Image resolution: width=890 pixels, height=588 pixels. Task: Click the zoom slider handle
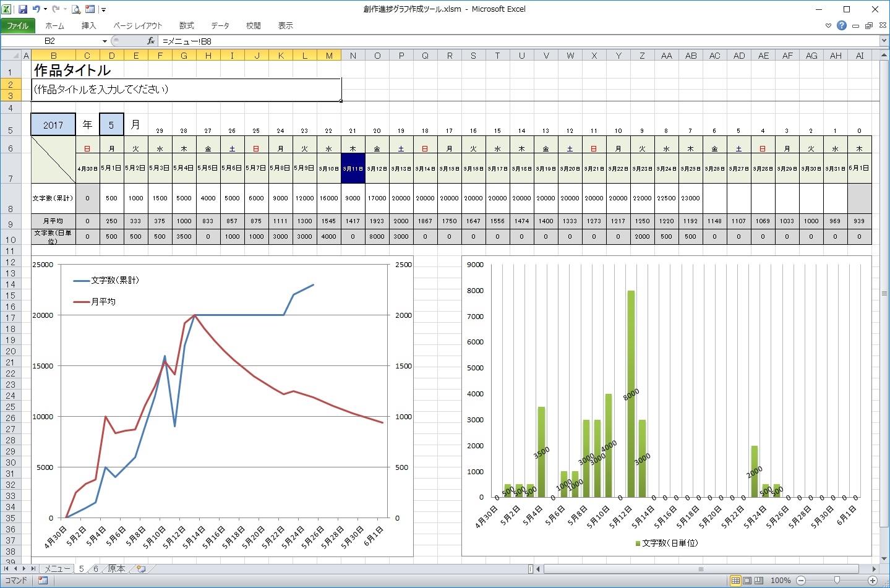pos(837,581)
